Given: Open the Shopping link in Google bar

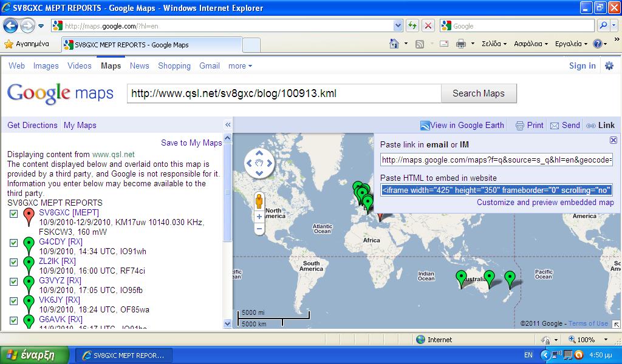Looking at the screenshot, I should coord(174,66).
